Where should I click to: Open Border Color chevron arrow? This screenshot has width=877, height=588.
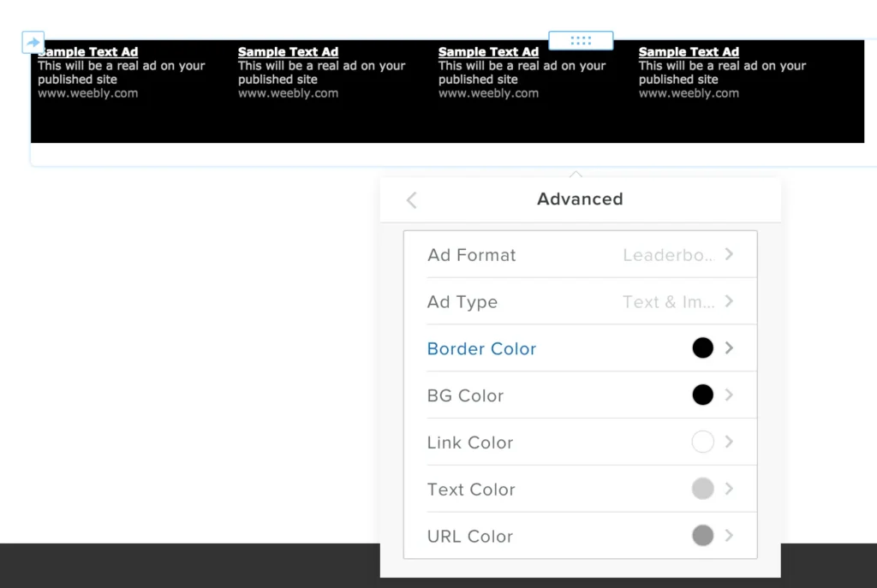click(x=729, y=348)
